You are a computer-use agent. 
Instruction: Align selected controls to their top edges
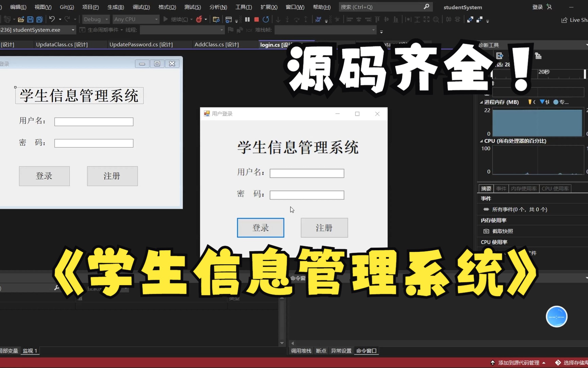tap(377, 20)
